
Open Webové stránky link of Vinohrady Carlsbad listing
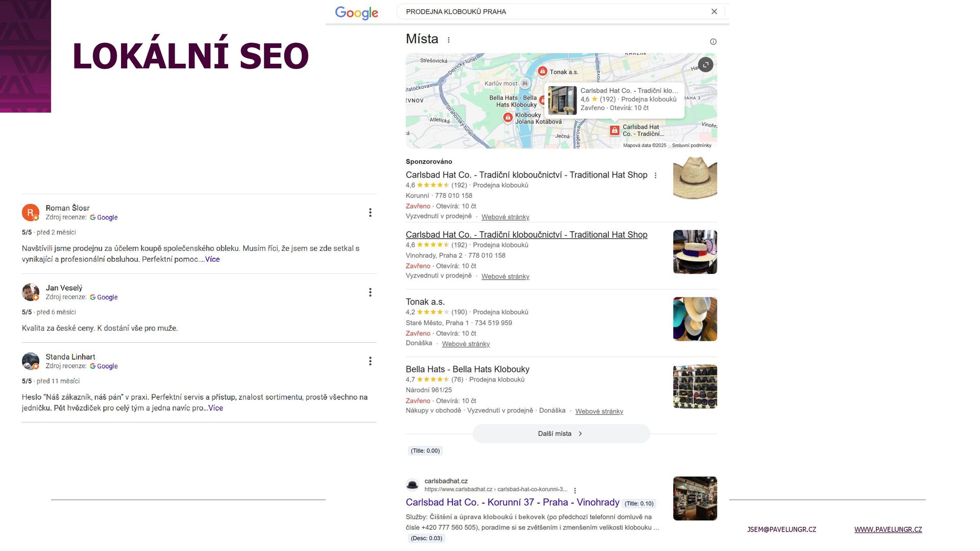point(505,277)
